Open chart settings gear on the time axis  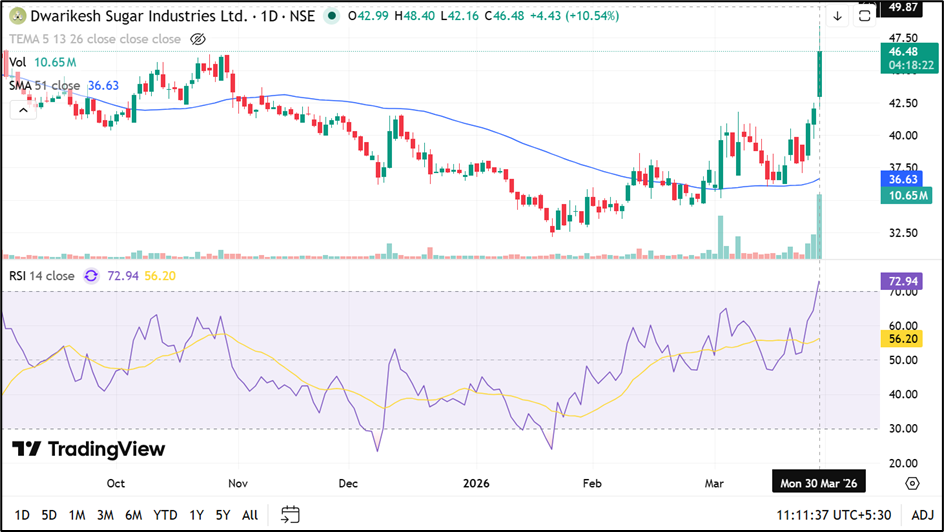[912, 483]
